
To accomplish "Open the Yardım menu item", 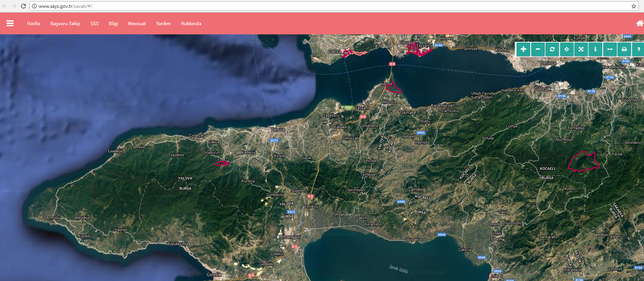I will [163, 23].
